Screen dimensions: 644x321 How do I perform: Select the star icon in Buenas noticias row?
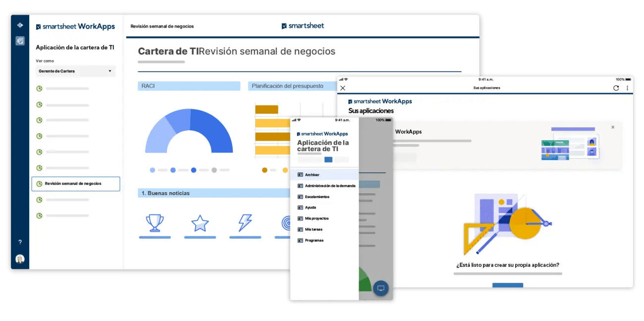(x=200, y=223)
